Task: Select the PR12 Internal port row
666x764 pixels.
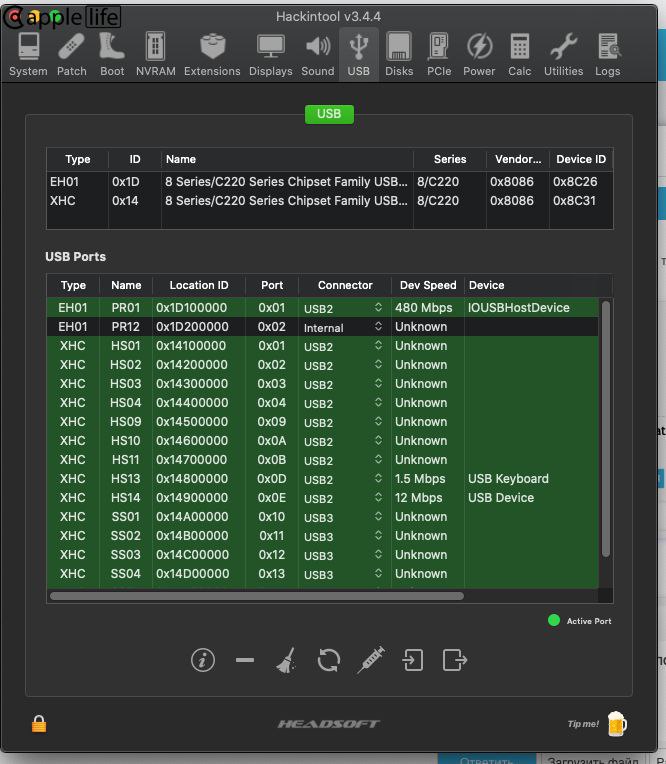Action: (x=323, y=327)
